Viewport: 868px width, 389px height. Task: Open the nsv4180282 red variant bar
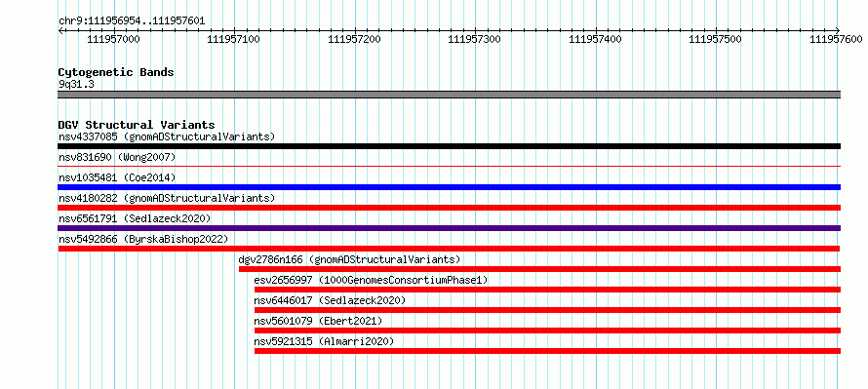449,208
